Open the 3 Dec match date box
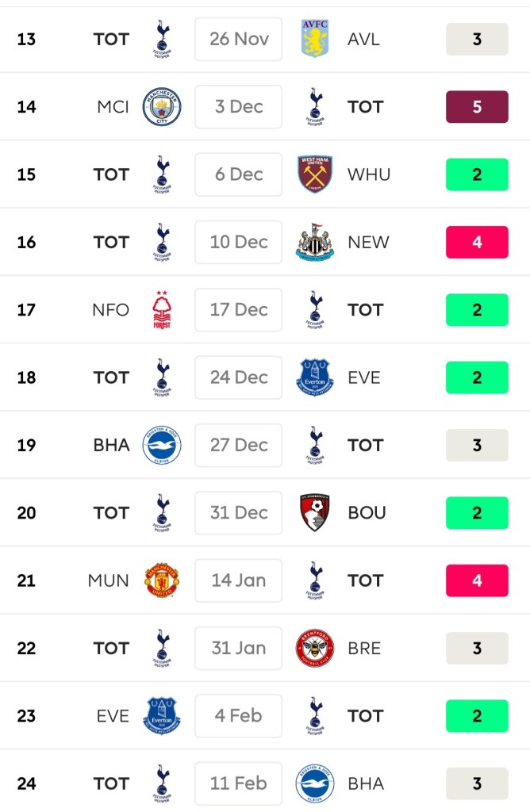Viewport: 530px width, 812px height. 239,107
